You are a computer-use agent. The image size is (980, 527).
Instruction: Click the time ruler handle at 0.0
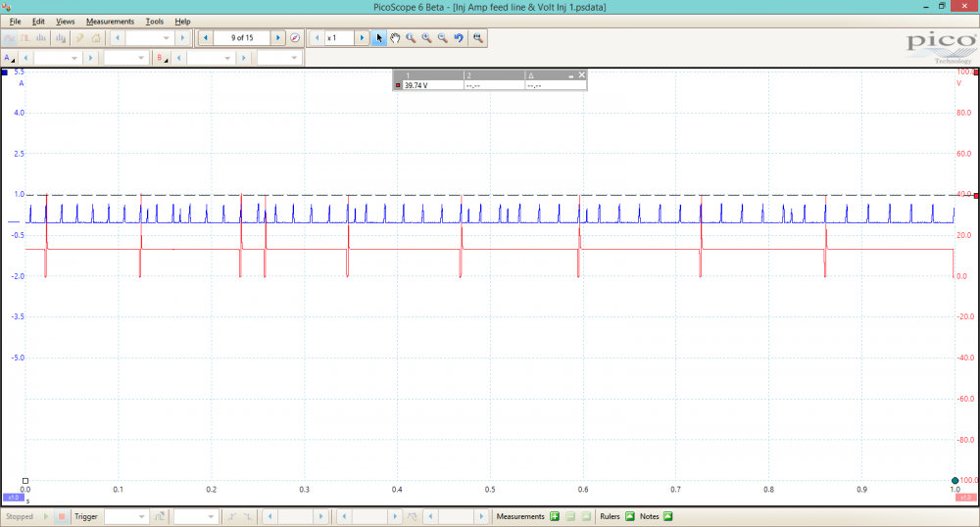point(25,481)
